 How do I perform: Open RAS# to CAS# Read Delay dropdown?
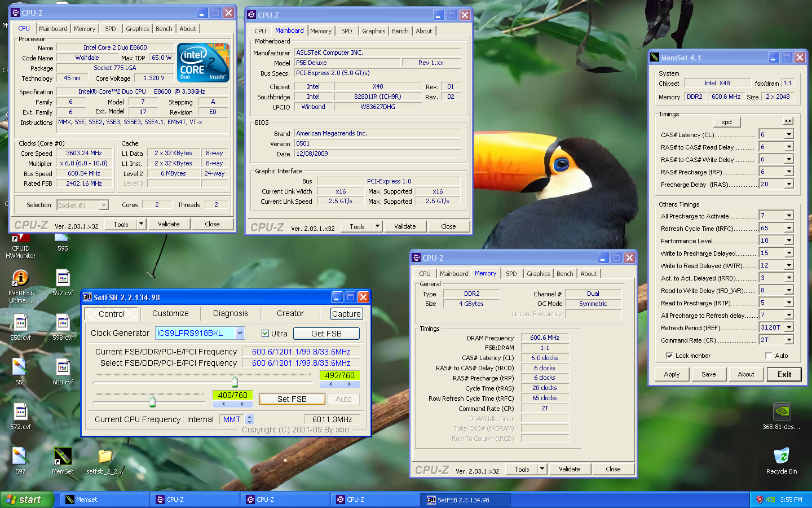pos(789,147)
